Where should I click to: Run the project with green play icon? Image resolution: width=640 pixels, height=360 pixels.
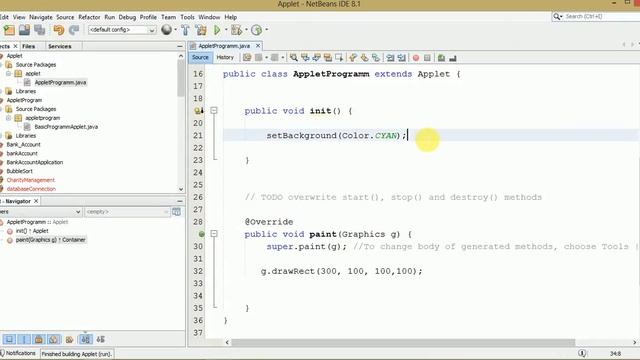pos(217,30)
